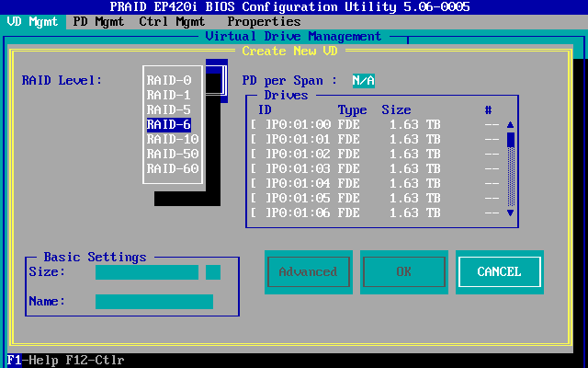Open the Ctrl Mgmt tab
The image size is (588, 368).
point(172,22)
